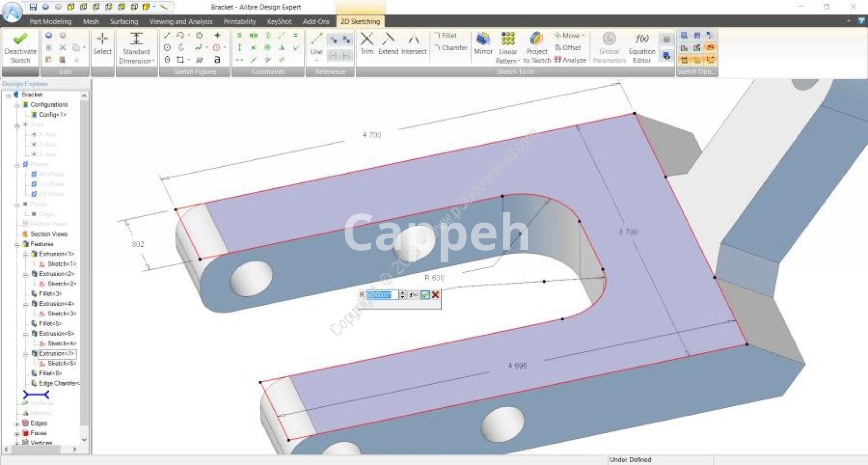Open the Viewing and Analysis tab
This screenshot has height=465, width=868.
[180, 21]
